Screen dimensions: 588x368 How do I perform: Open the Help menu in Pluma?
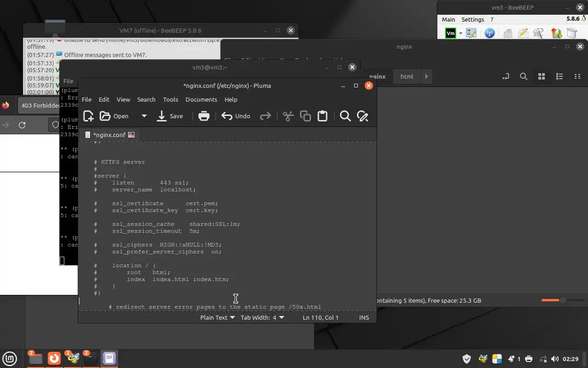(x=231, y=99)
